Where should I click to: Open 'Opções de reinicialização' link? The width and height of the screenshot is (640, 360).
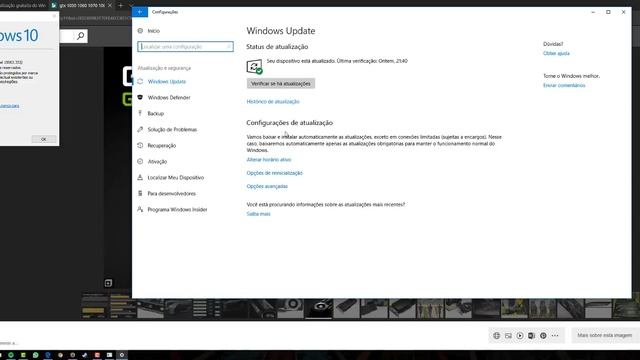click(274, 173)
